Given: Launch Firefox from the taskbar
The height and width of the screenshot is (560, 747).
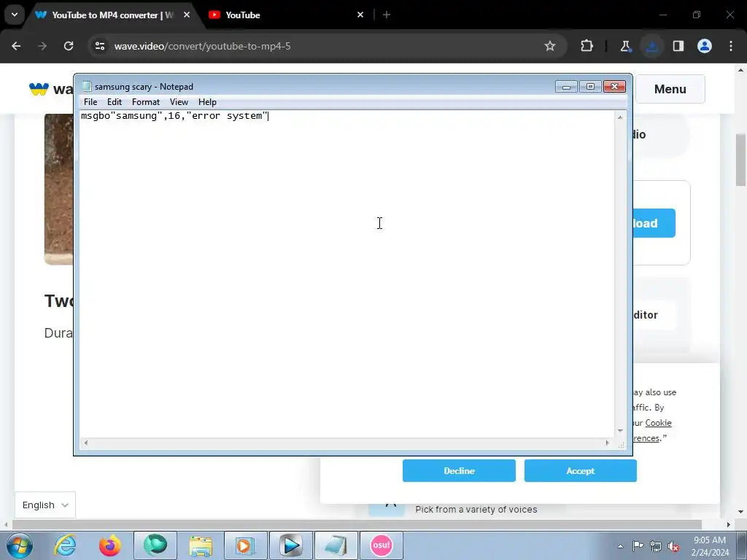Looking at the screenshot, I should pyautogui.click(x=110, y=545).
